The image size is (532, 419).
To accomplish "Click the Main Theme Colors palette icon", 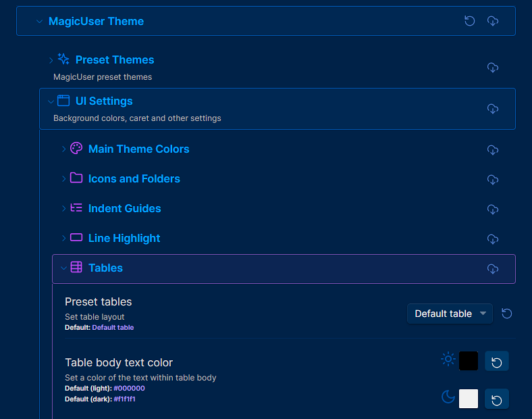I will 76,148.
